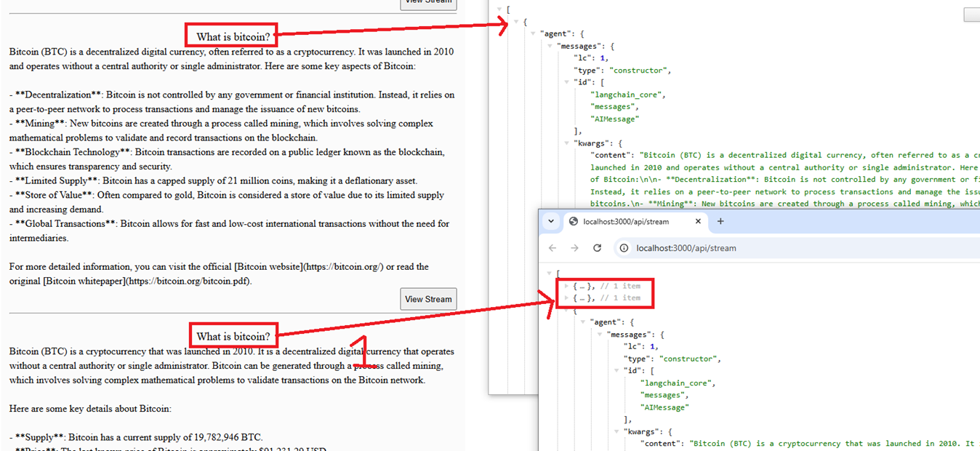
Task: Click "AIMessage" value in the back JSON viewer
Action: click(615, 119)
